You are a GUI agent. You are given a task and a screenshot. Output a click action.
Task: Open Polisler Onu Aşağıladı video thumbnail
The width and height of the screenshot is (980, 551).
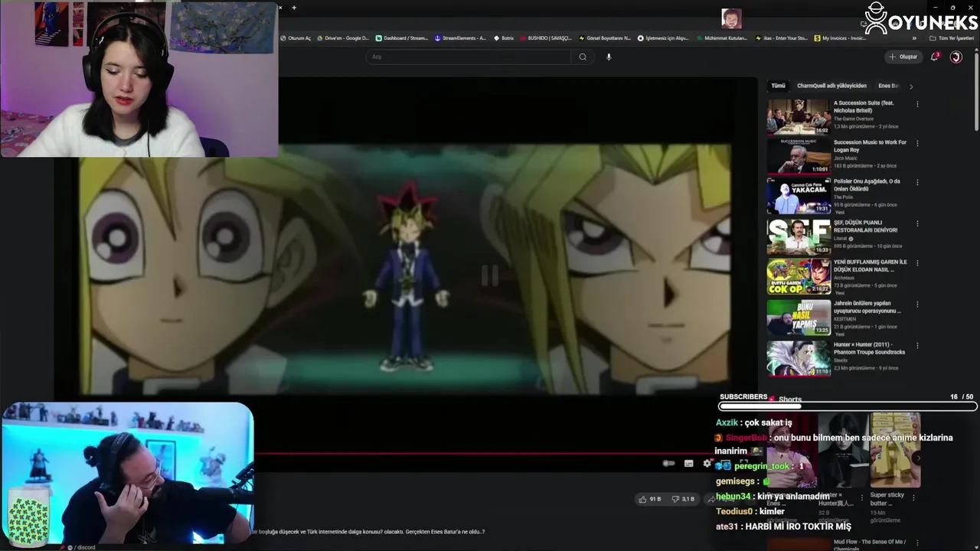click(x=799, y=196)
